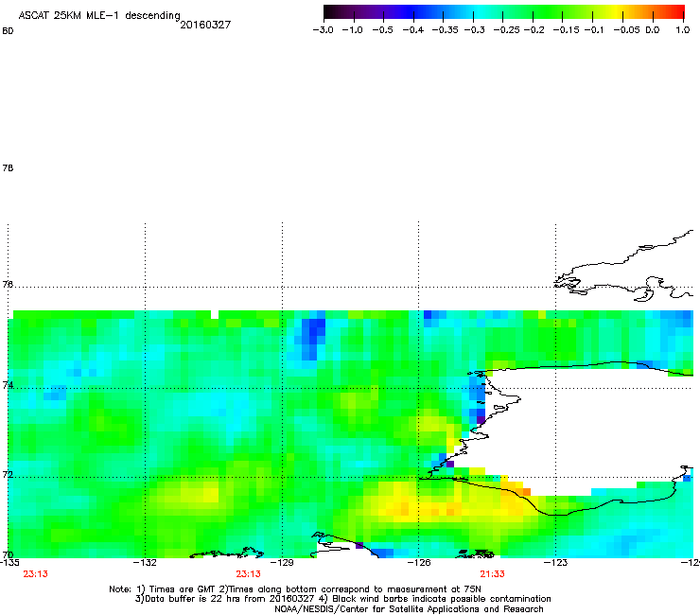Click the longitude label -129

[x=282, y=562]
